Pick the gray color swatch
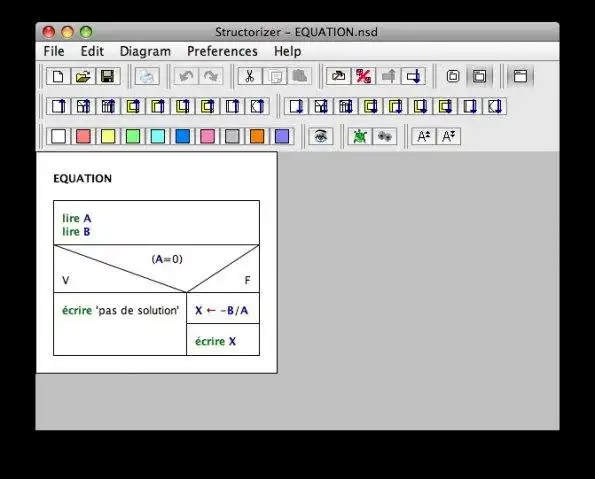This screenshot has width=595, height=479. [x=232, y=136]
